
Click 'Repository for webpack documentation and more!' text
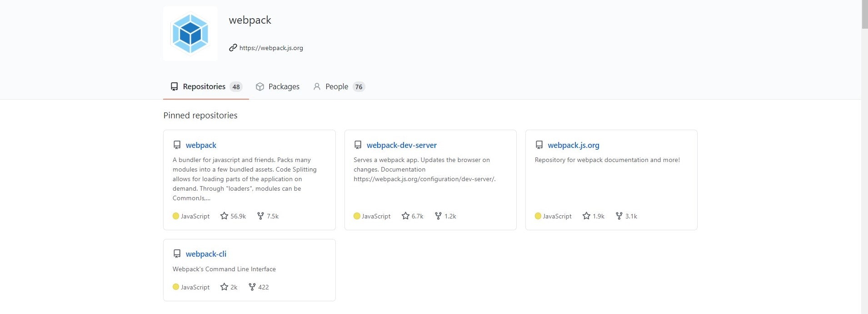coord(607,160)
